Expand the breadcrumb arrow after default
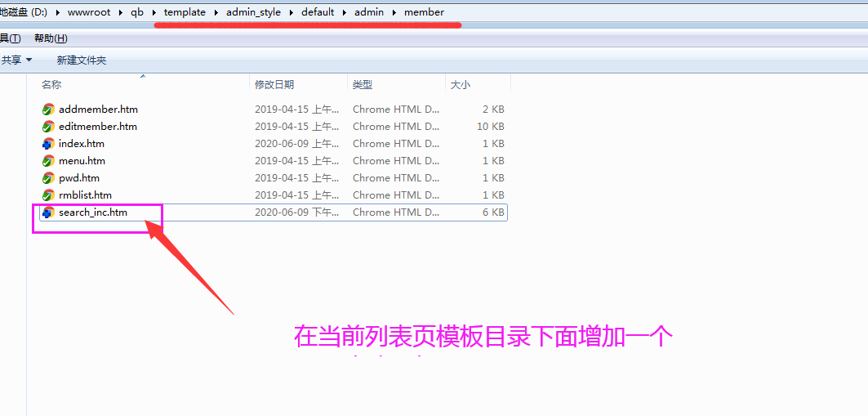The width and height of the screenshot is (868, 416). [345, 12]
